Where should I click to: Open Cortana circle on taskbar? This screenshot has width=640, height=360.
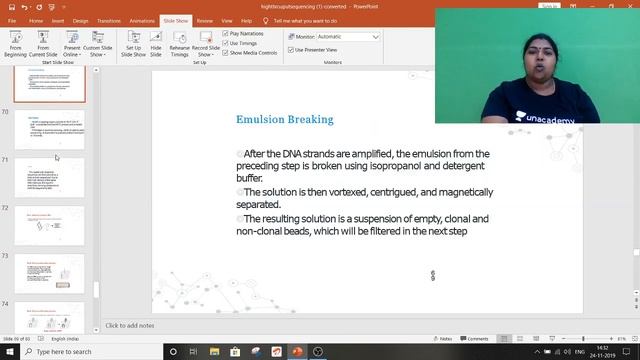(173, 351)
